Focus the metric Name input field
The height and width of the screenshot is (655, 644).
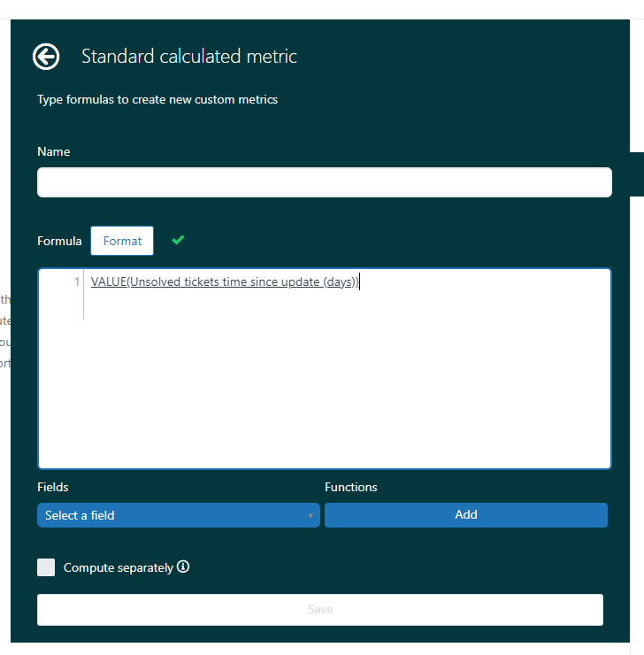tap(324, 182)
